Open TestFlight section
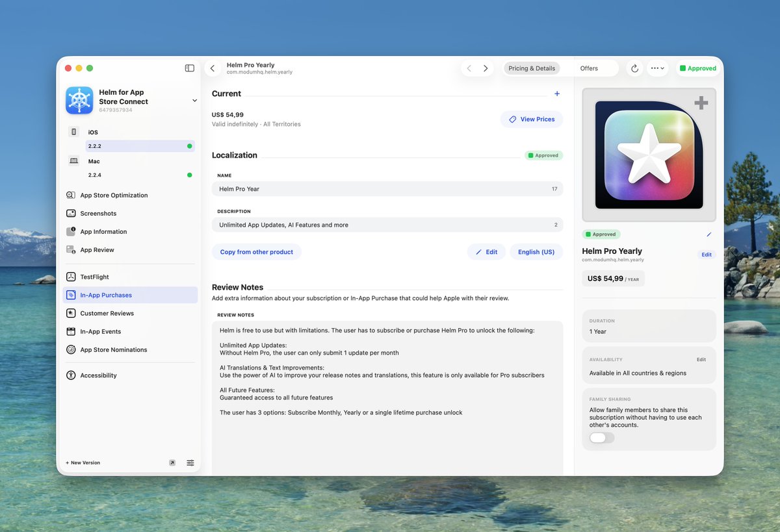 point(130,277)
